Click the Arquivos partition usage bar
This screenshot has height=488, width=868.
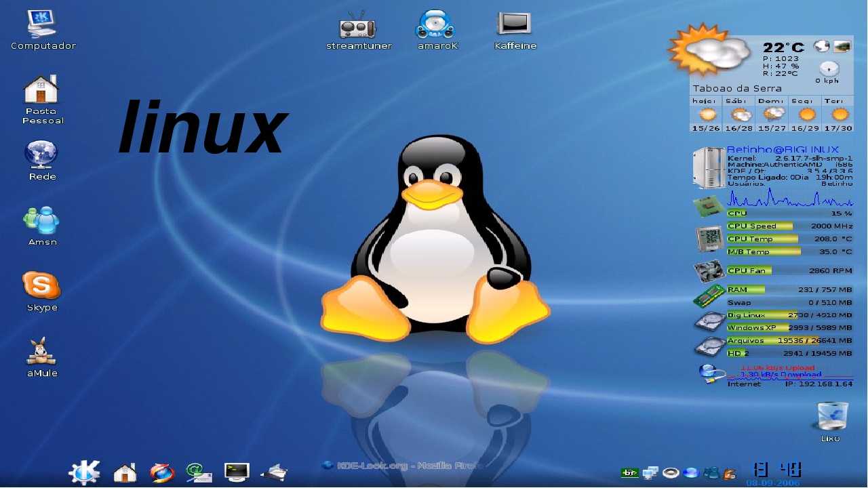pyautogui.click(x=790, y=341)
